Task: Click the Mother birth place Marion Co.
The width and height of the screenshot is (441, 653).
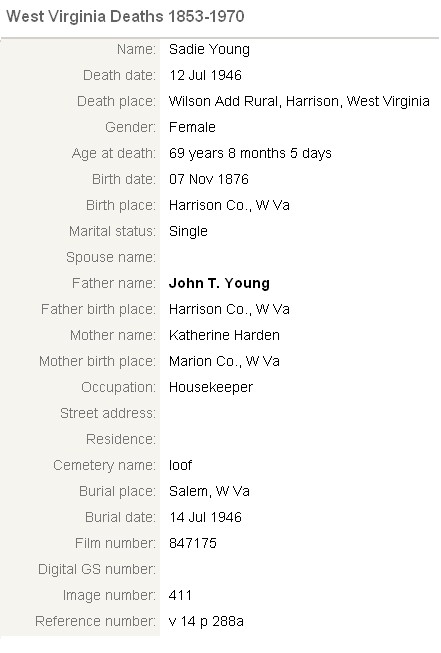Action: pos(224,361)
